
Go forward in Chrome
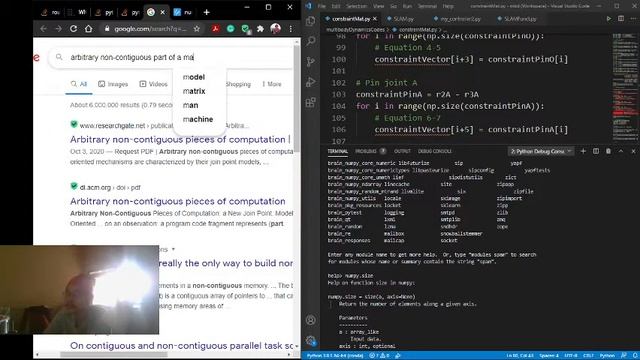tap(58, 29)
